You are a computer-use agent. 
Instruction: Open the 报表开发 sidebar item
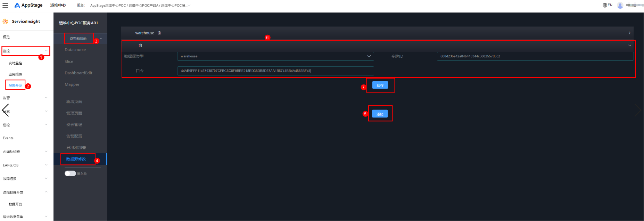[x=15, y=85]
